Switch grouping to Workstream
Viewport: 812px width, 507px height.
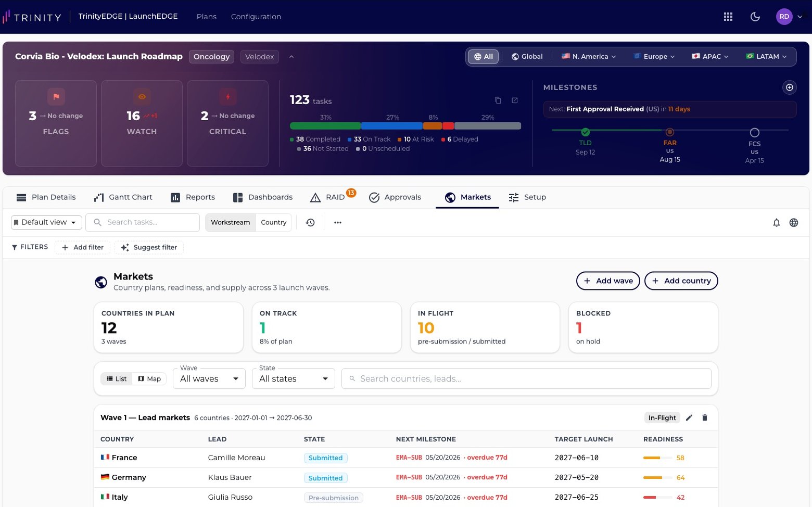pos(231,223)
